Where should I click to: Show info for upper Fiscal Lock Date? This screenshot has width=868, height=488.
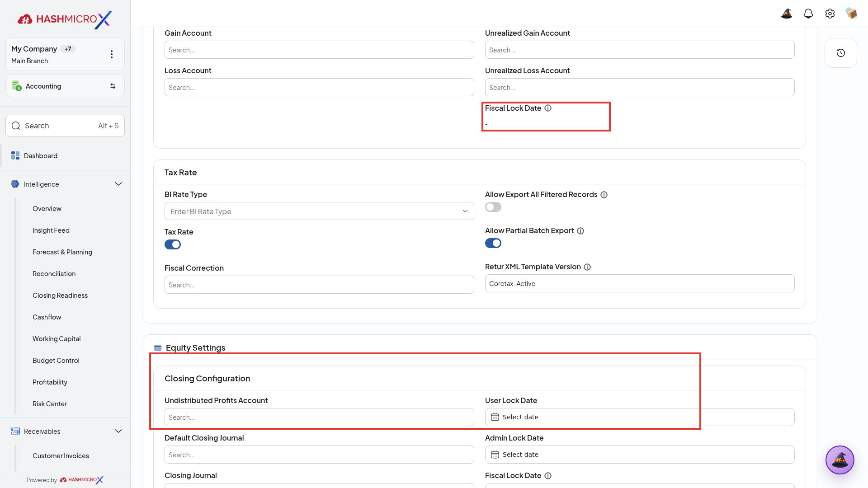548,108
